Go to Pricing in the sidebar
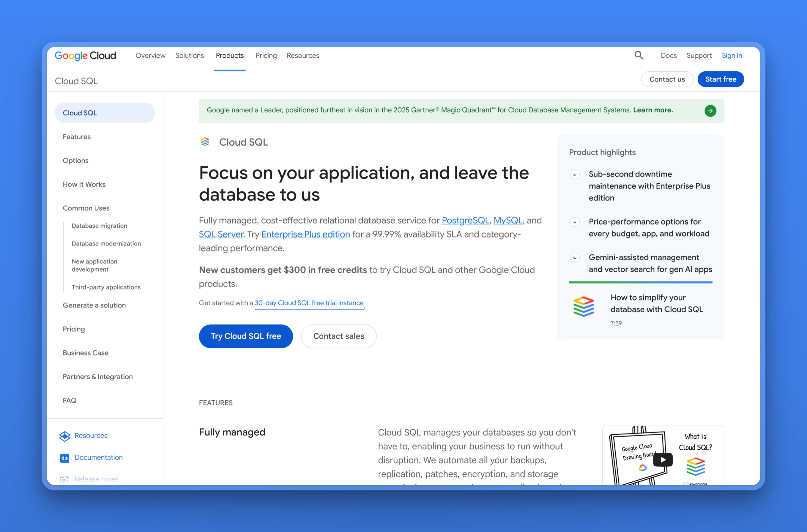 74,329
